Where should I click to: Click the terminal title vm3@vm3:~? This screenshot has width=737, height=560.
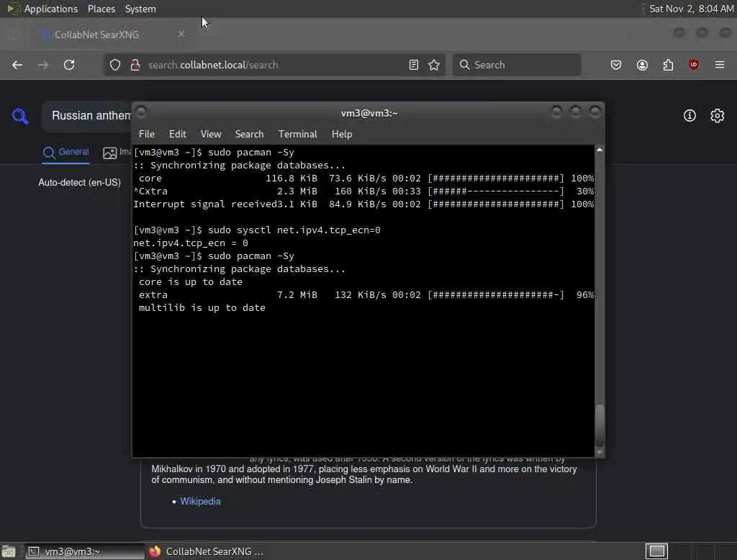pyautogui.click(x=369, y=113)
